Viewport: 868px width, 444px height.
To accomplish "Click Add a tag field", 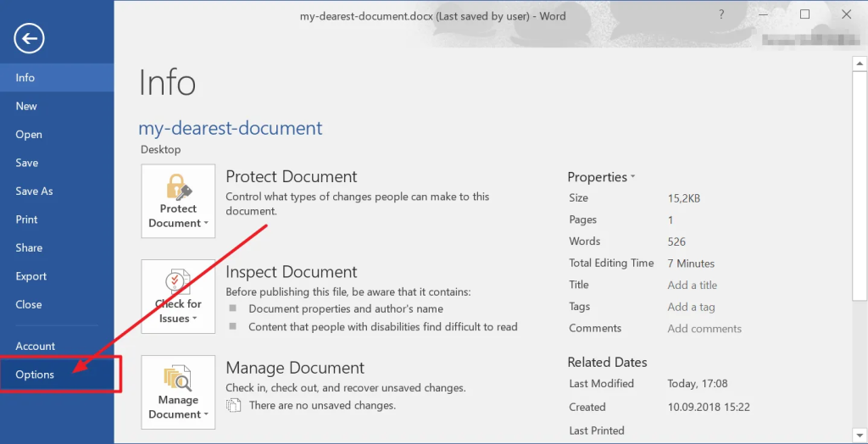I will (691, 307).
